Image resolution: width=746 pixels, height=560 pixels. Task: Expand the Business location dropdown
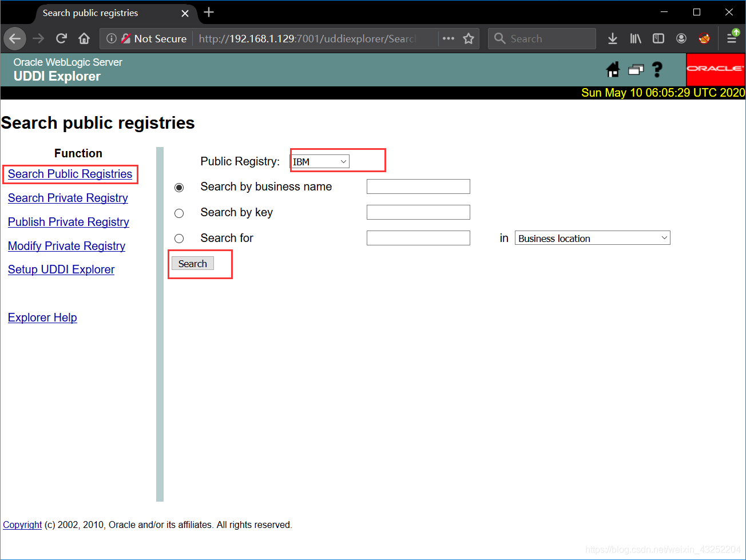pos(592,238)
